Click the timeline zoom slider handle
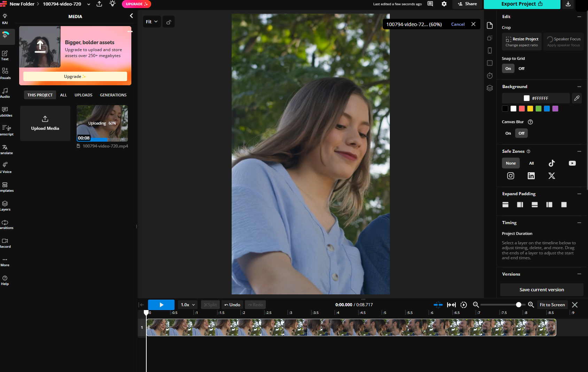The image size is (588, 372). pyautogui.click(x=519, y=305)
